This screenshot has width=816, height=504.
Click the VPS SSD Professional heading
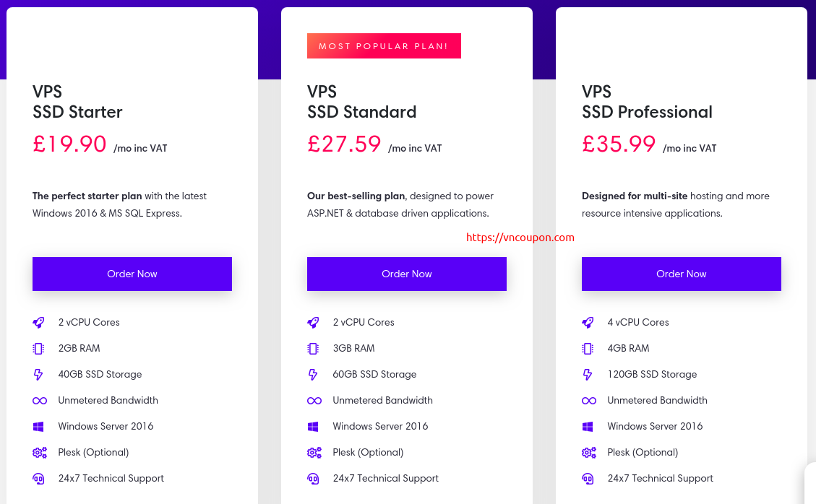[x=647, y=102]
